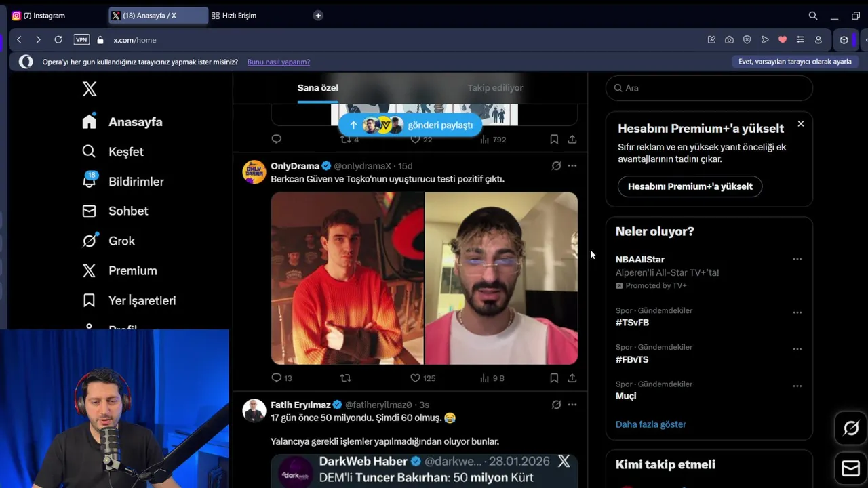Open more options on OnlyDrama post
This screenshot has height=488, width=868.
(572, 166)
